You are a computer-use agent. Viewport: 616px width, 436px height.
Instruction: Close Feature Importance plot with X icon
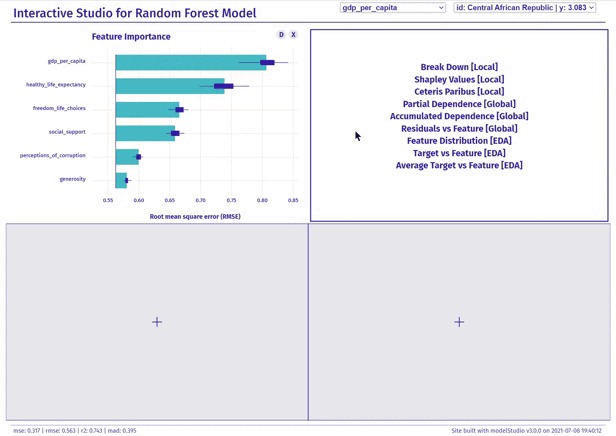click(x=293, y=35)
